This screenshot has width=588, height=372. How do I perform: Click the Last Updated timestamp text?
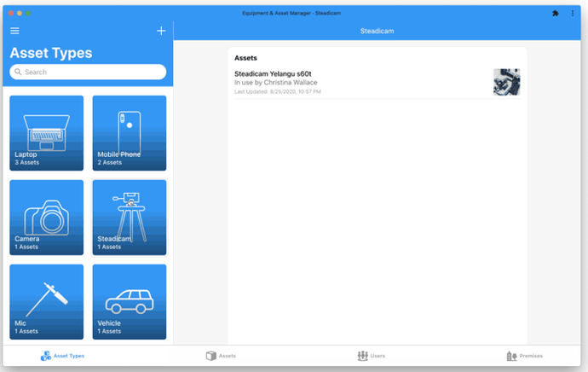coord(278,91)
